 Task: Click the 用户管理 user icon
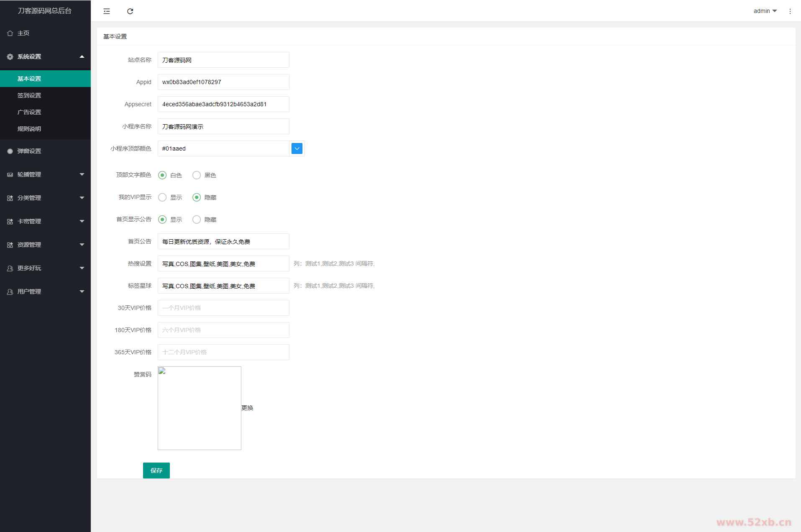(10, 292)
